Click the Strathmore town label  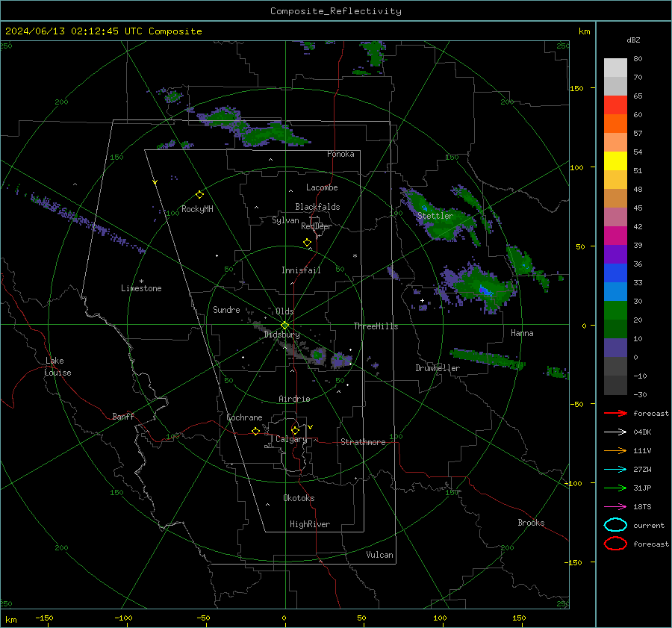pos(363,442)
